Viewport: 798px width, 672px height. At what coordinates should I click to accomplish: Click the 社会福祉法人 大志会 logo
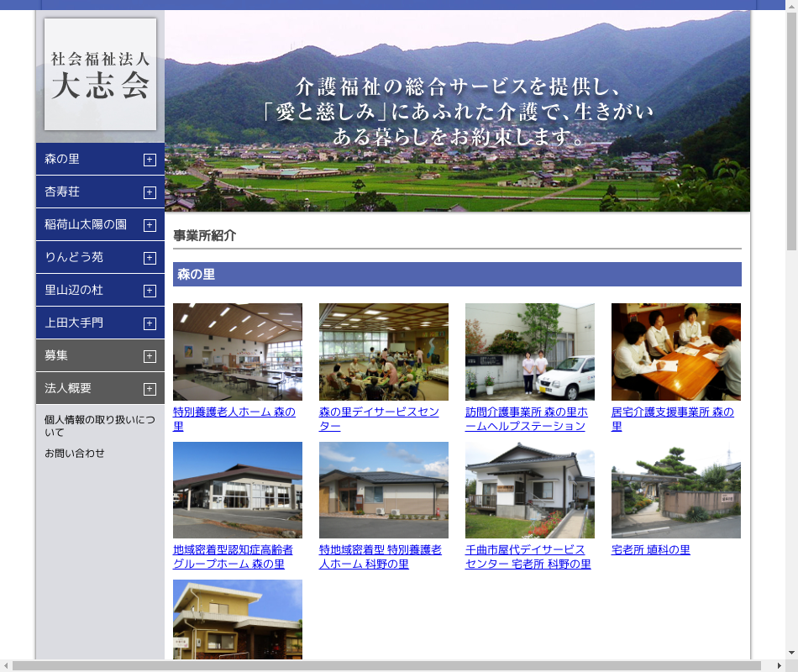coord(100,75)
